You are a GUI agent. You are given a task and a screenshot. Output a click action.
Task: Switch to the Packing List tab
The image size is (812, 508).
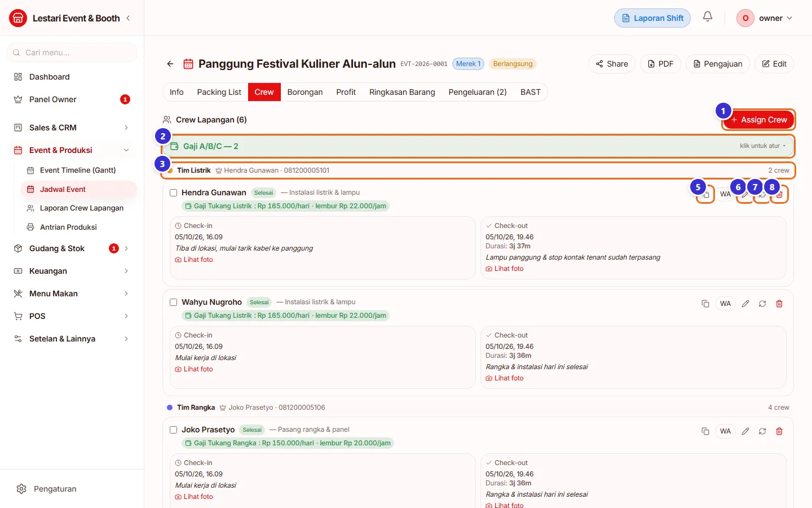tap(219, 92)
